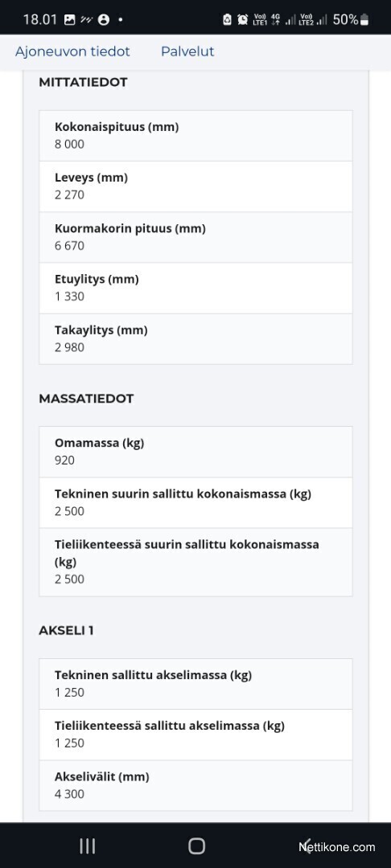Select the Omamassa (kg) row
The height and width of the screenshot is (868, 391).
tap(195, 452)
